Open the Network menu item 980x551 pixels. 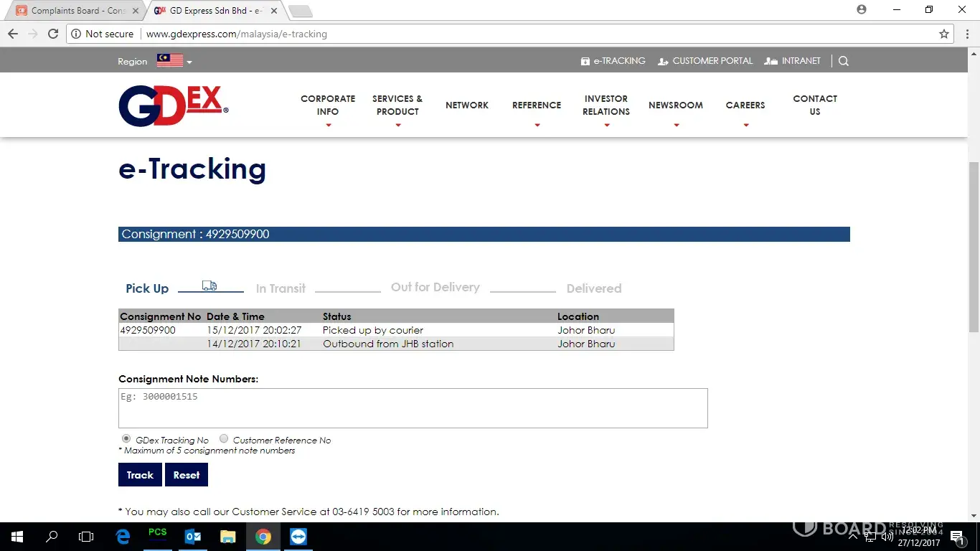[467, 105]
